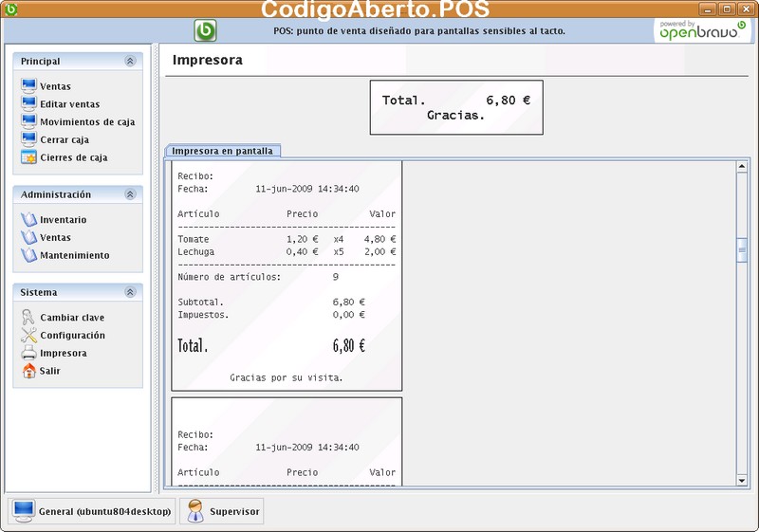Click the Supervisor user avatar icon
This screenshot has height=532, width=759.
point(195,511)
